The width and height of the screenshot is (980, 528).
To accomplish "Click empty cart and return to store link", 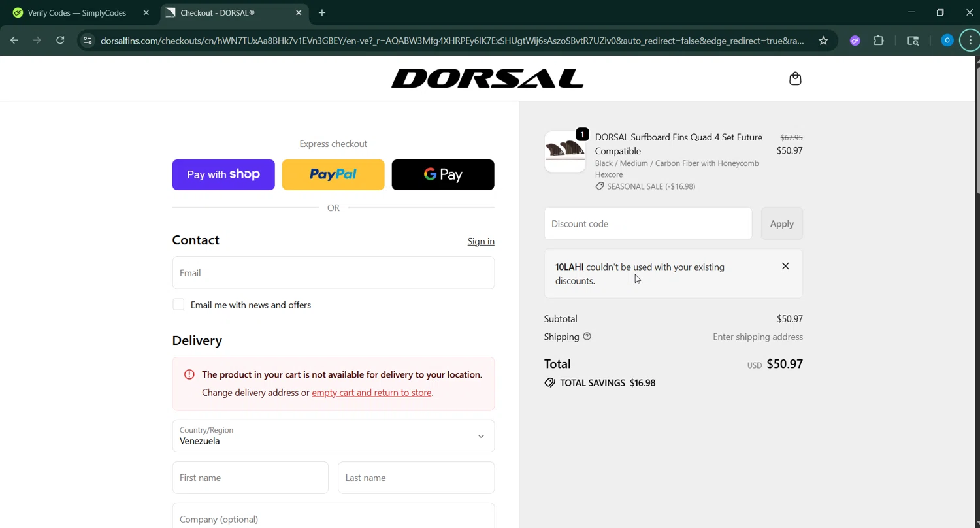I will point(372,393).
